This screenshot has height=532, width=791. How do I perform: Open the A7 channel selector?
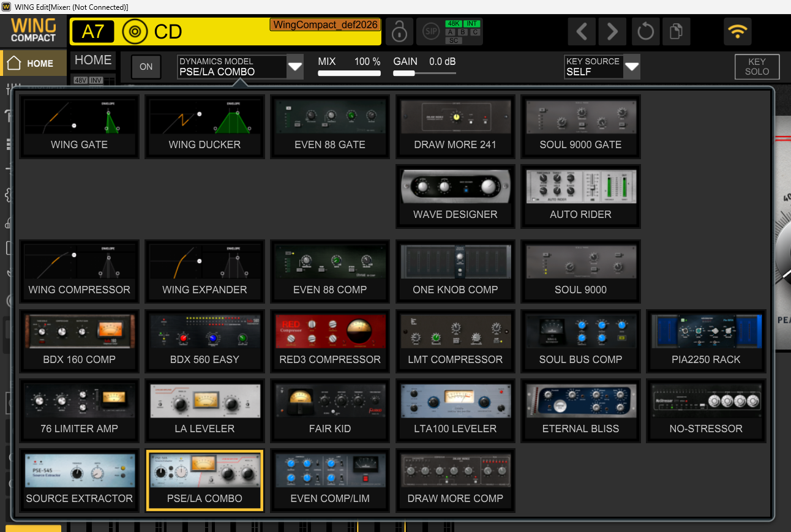point(93,31)
